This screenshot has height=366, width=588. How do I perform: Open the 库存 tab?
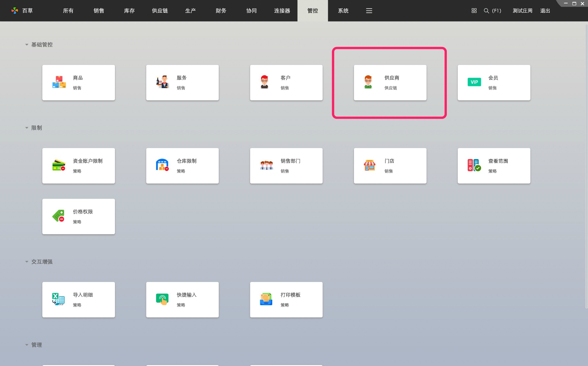click(129, 11)
